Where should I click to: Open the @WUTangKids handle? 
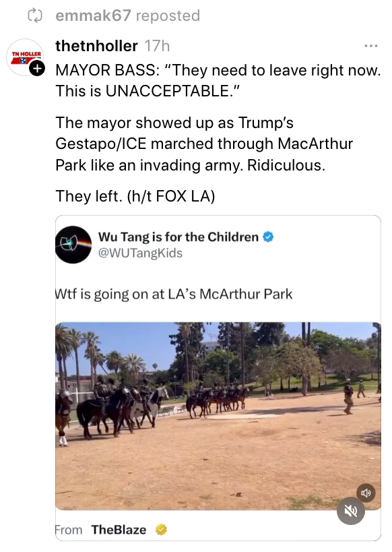click(140, 253)
